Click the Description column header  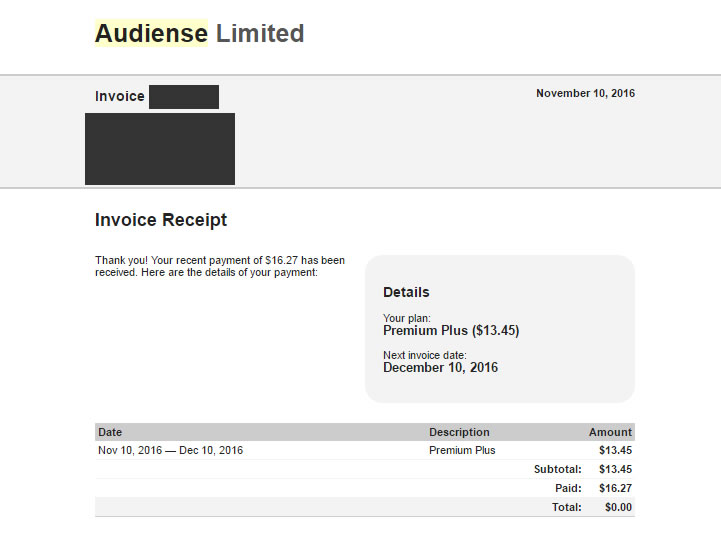tap(459, 432)
